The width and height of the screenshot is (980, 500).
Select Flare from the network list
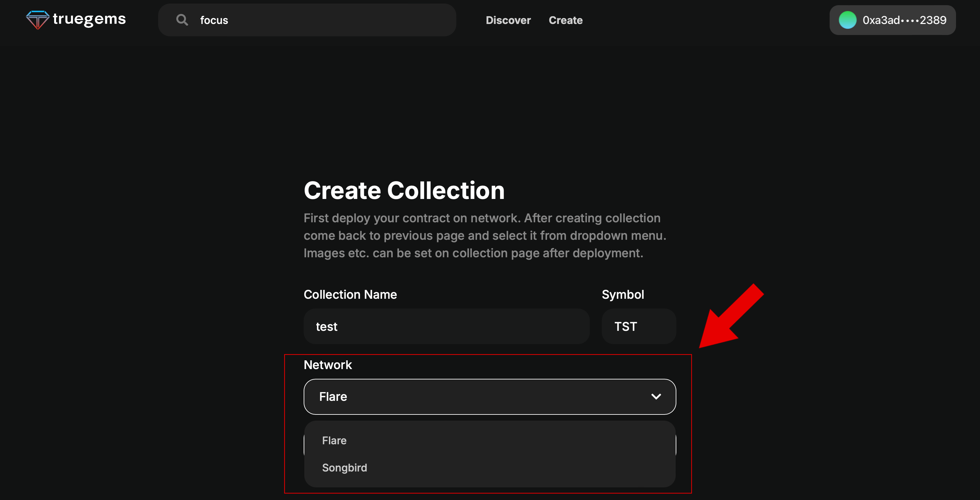click(x=334, y=440)
